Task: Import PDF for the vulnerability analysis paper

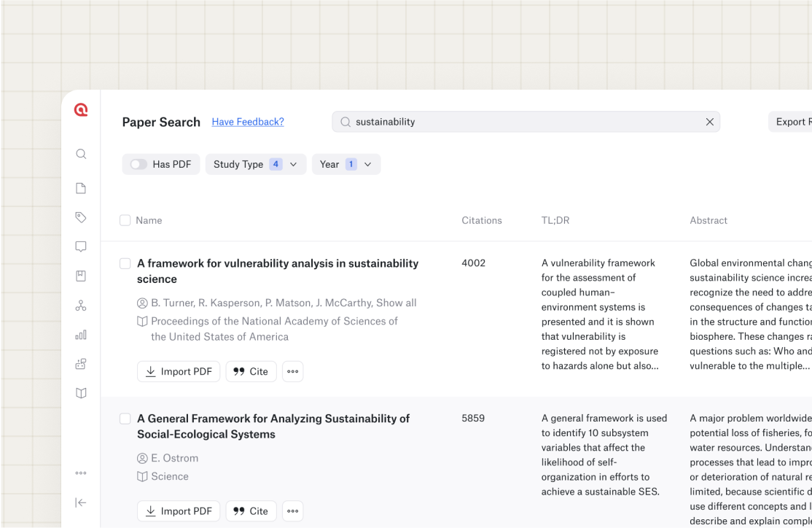Action: (x=179, y=371)
